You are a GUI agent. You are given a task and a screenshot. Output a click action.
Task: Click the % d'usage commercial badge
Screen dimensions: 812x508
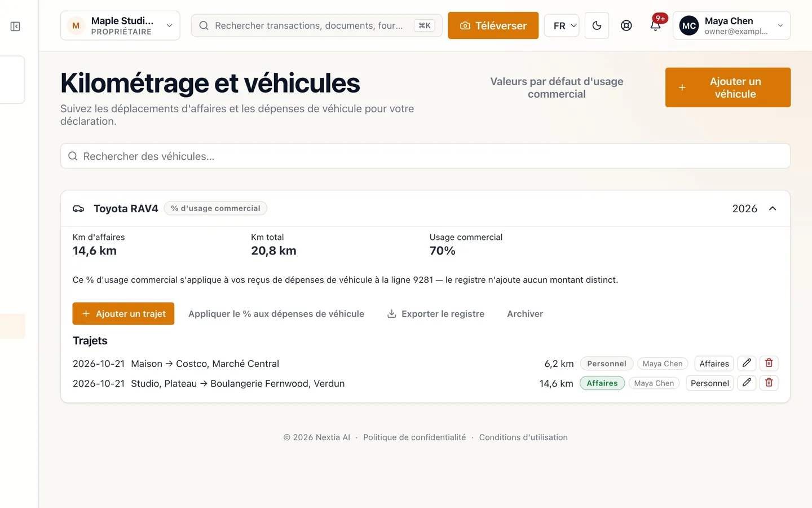215,208
